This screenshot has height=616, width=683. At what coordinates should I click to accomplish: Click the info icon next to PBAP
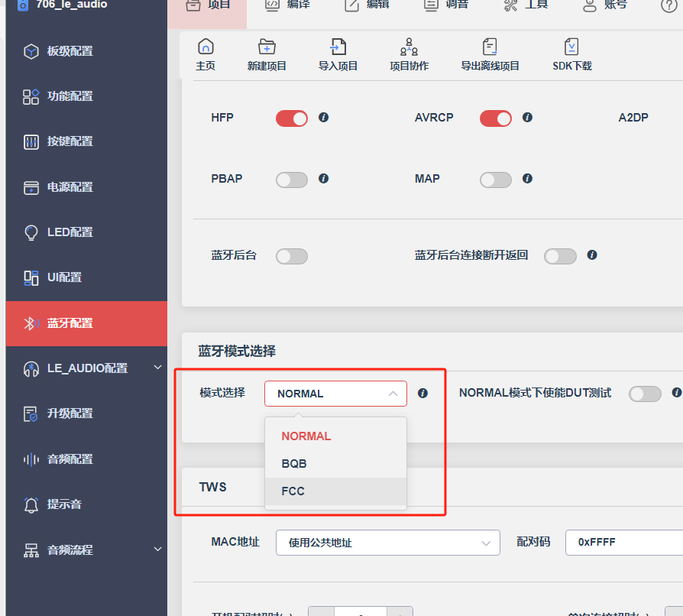pyautogui.click(x=323, y=178)
